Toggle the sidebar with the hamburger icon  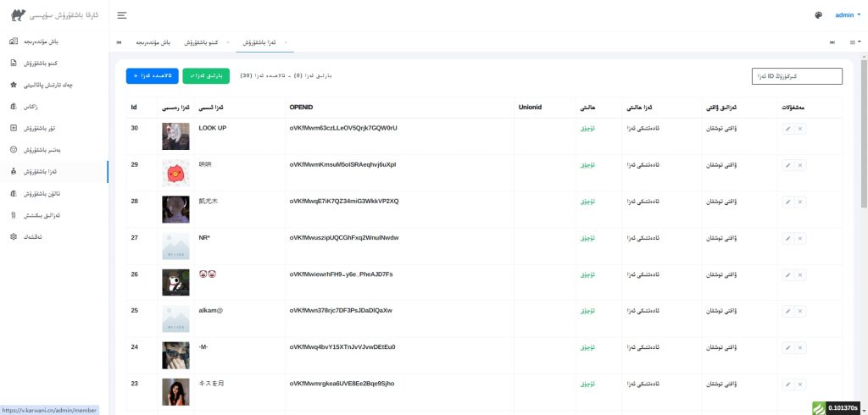122,15
